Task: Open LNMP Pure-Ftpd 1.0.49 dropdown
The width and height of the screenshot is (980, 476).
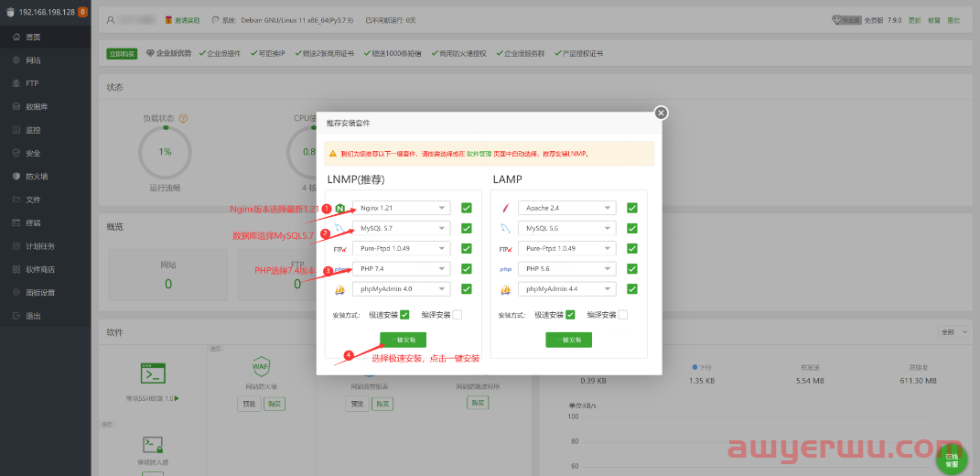Action: click(402, 248)
